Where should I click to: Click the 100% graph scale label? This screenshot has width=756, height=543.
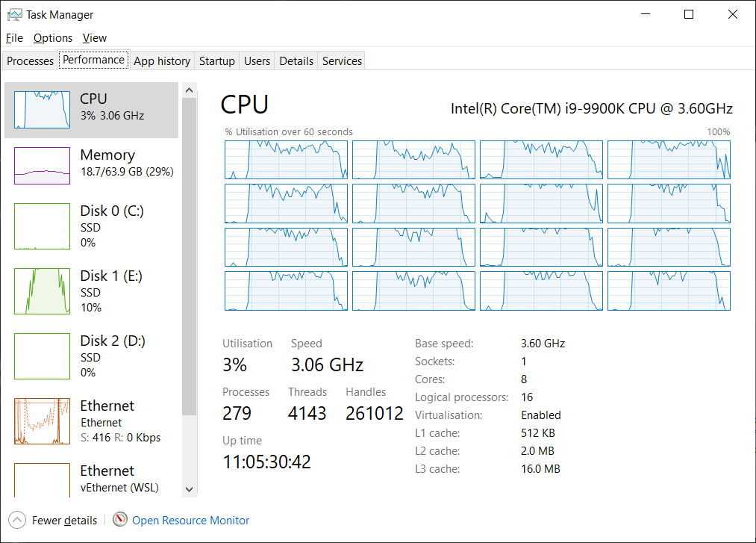(x=719, y=131)
